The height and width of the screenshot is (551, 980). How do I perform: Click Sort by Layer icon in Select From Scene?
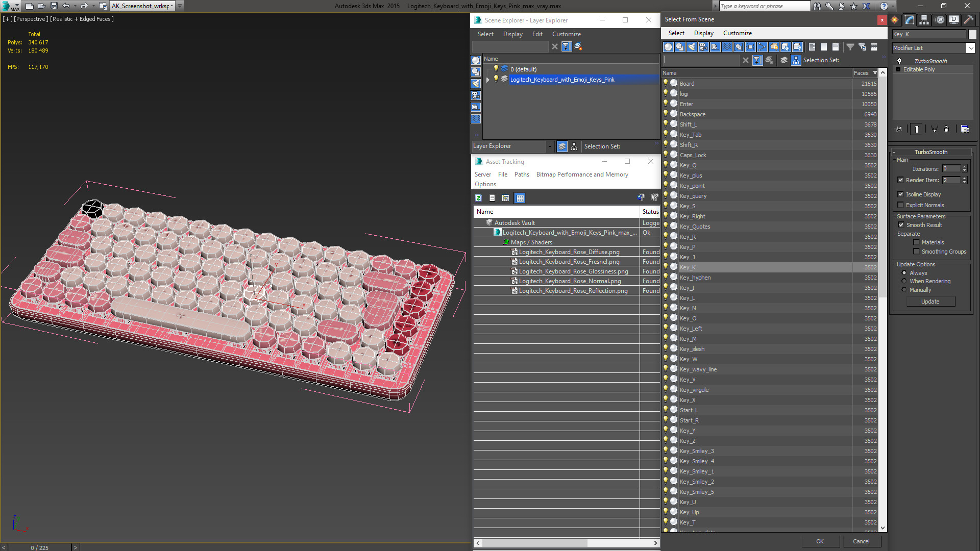(784, 60)
